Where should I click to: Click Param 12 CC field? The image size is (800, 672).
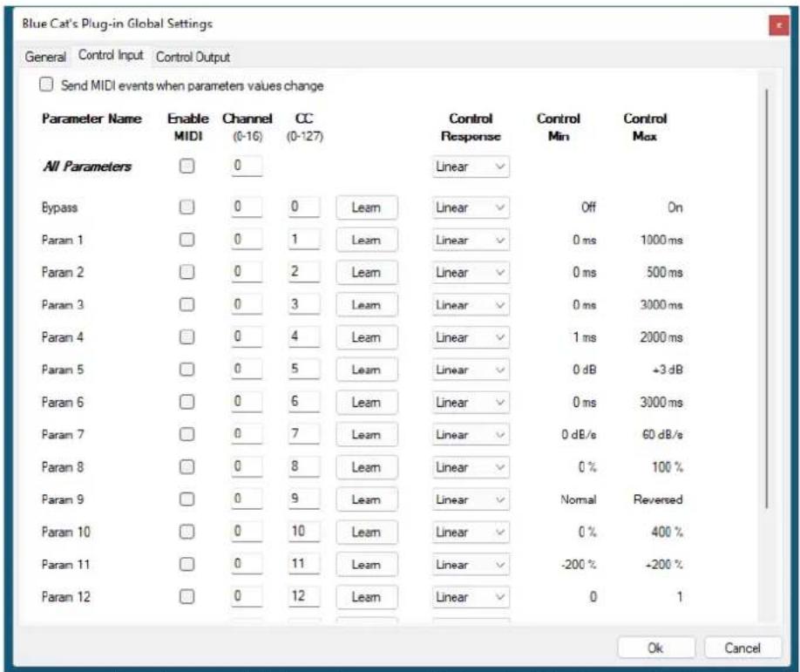click(x=304, y=596)
